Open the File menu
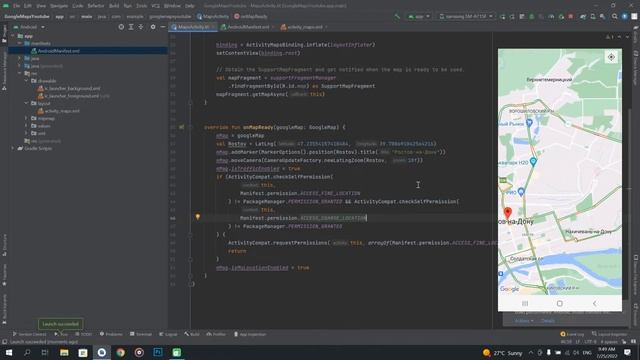Screen dimensions: 640x360 [16, 6]
